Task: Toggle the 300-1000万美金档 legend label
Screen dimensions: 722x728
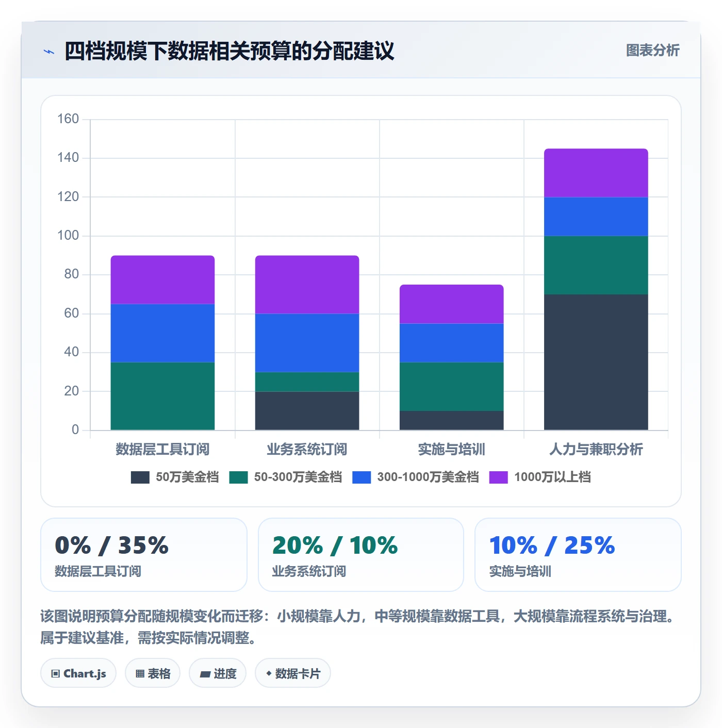Action: coord(428,477)
